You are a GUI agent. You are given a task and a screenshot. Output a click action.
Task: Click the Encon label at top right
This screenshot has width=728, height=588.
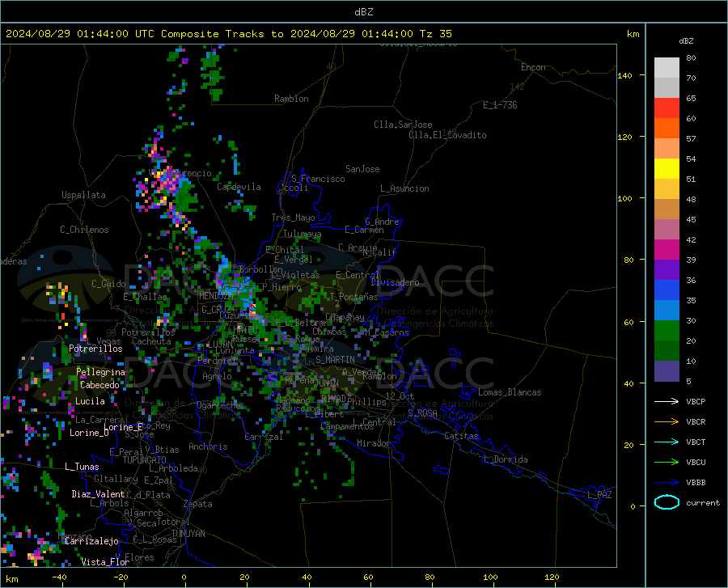tap(533, 67)
